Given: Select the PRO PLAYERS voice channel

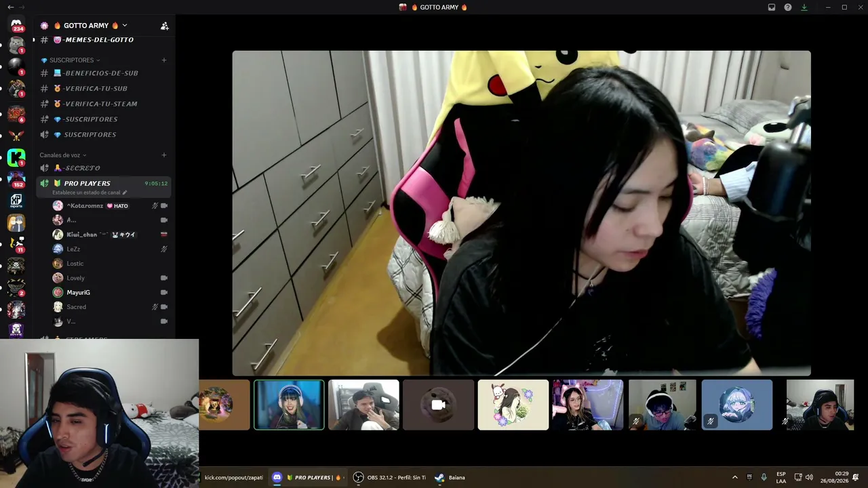Looking at the screenshot, I should (x=103, y=186).
